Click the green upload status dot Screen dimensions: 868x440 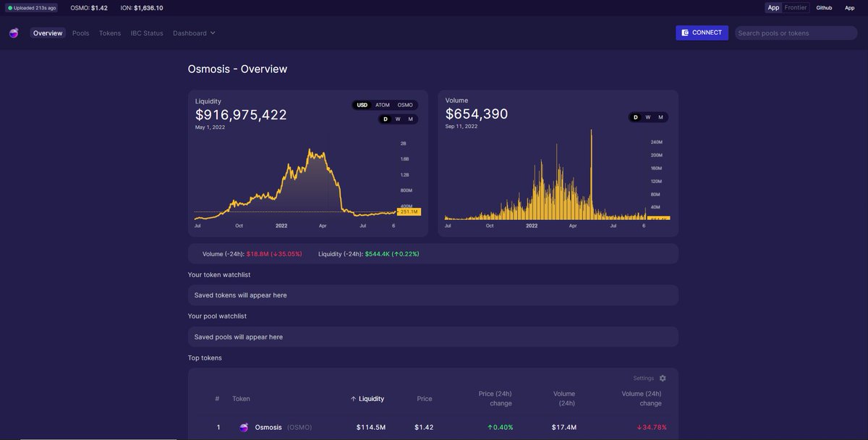[10, 8]
